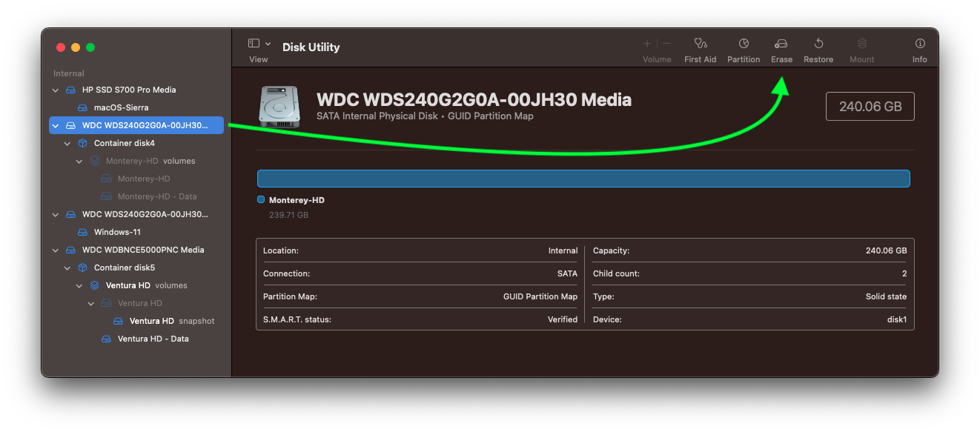Viewport: 980px width, 432px height.
Task: Click the Type value Solid state
Action: [886, 296]
